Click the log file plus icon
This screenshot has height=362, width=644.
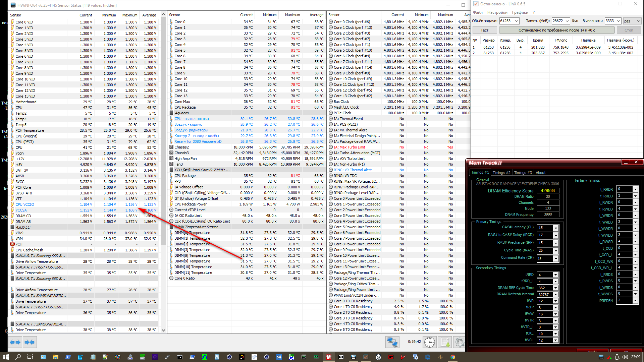445,342
